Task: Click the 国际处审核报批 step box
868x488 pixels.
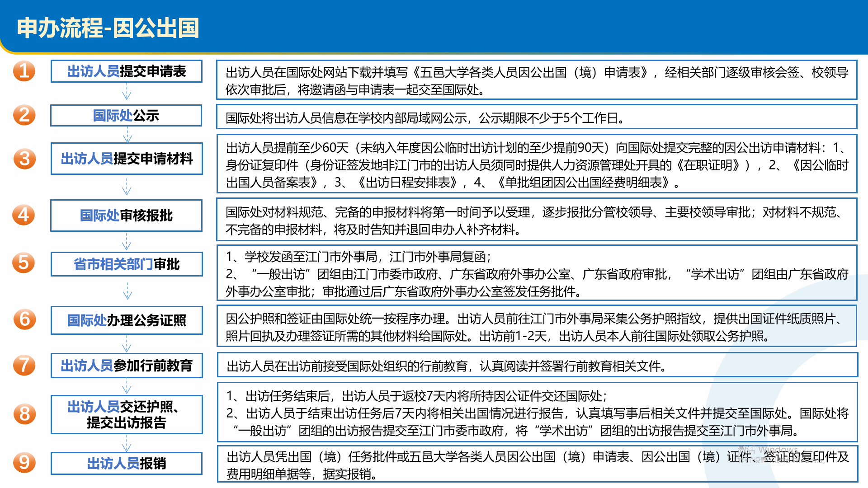Action: [x=127, y=216]
